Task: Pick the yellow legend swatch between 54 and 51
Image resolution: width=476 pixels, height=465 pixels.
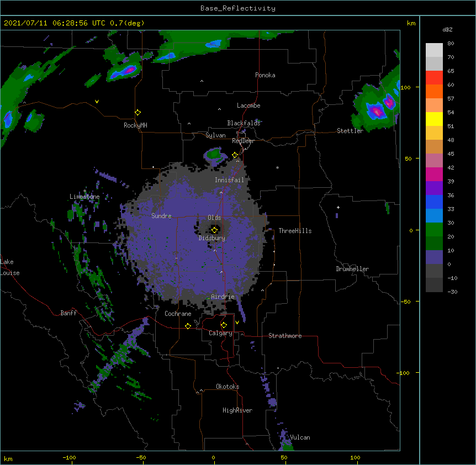Action: coord(434,119)
